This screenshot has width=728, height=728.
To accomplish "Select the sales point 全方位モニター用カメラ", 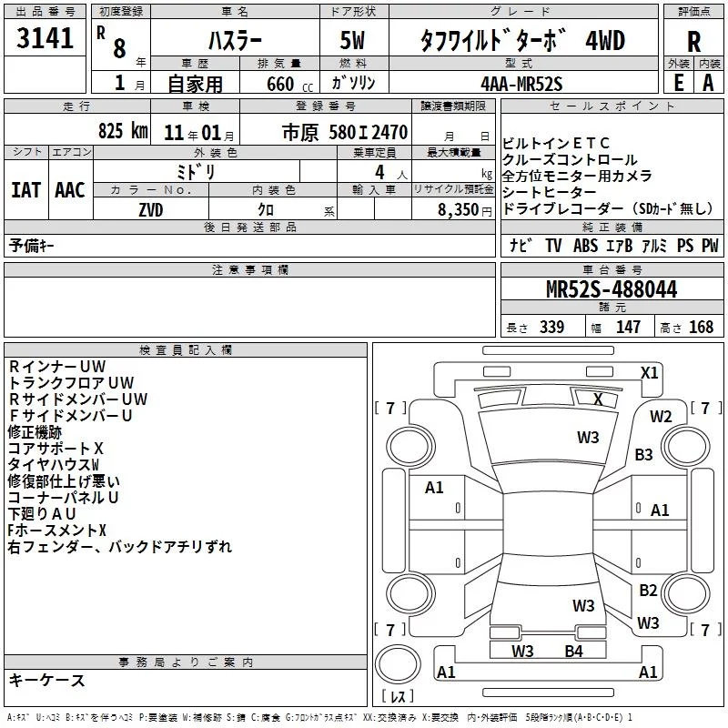I will (x=577, y=176).
